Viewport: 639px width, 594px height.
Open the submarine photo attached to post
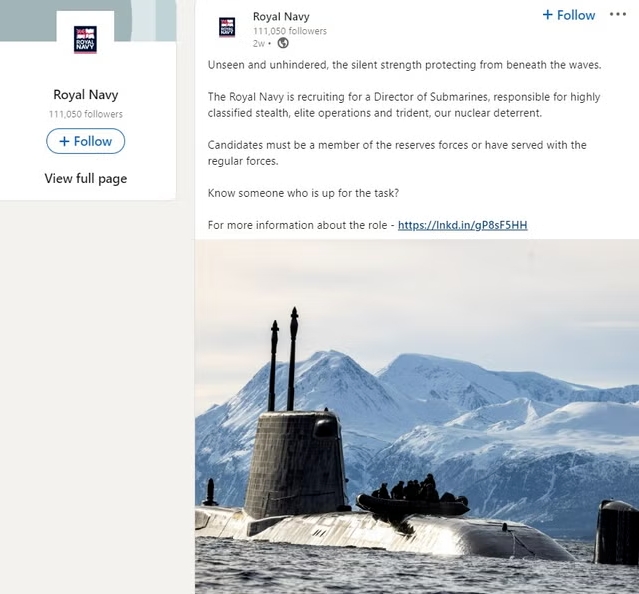pyautogui.click(x=417, y=416)
